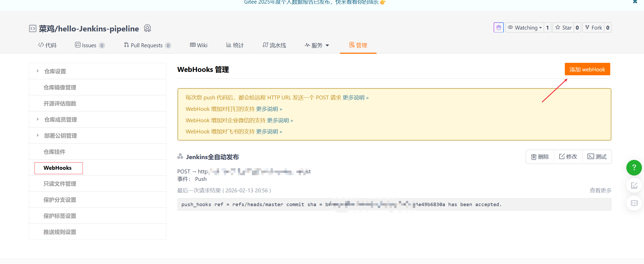Open 推送规则设置 in the sidebar

pos(98,232)
